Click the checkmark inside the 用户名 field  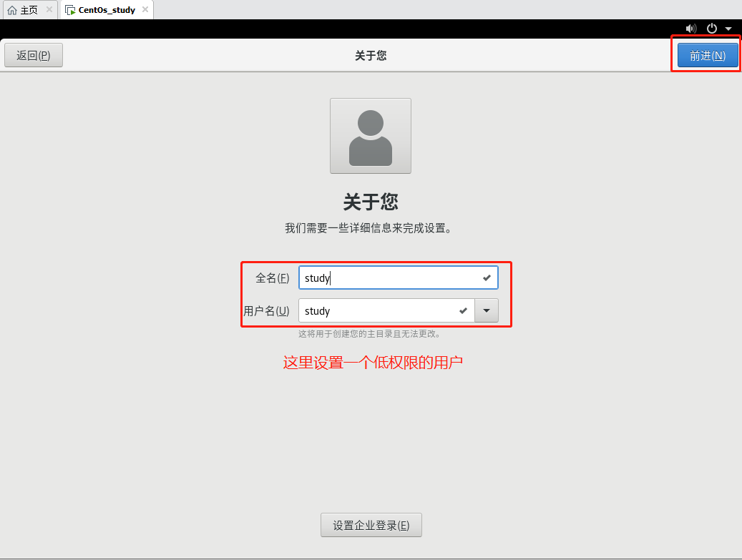(463, 310)
